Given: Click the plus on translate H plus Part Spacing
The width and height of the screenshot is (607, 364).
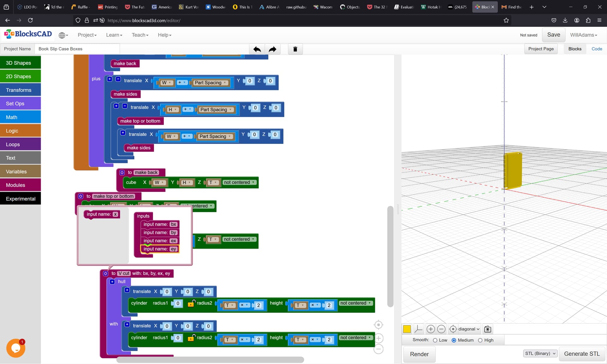Looking at the screenshot, I should click(116, 106).
